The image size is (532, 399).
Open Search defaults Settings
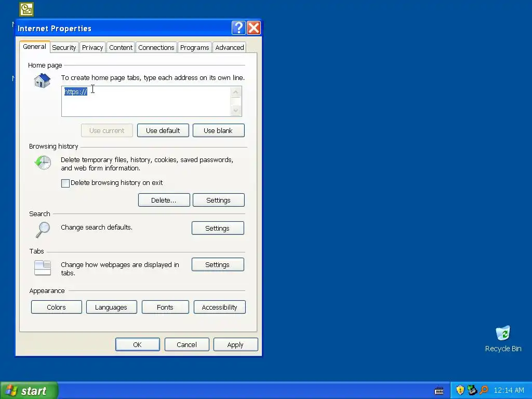pos(218,229)
